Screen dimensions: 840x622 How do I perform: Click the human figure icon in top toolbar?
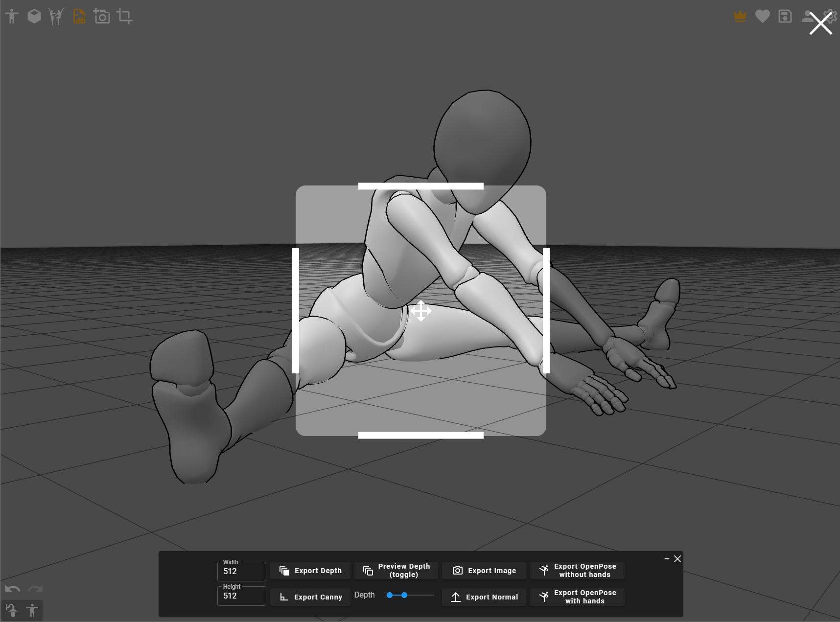(x=12, y=17)
